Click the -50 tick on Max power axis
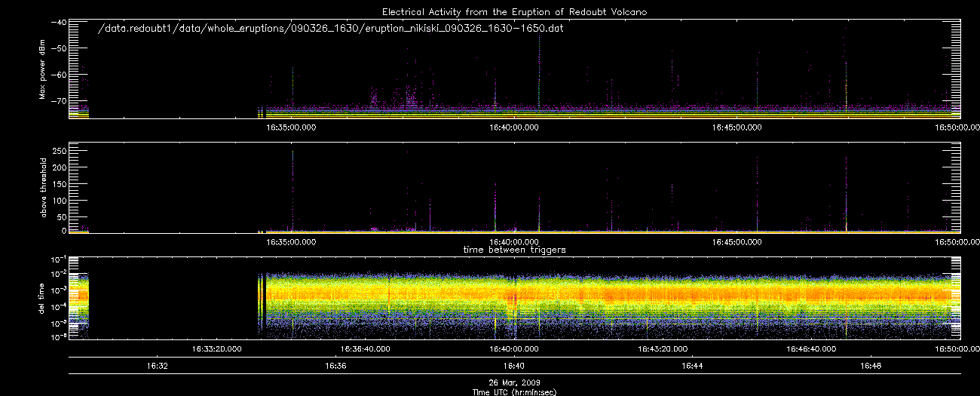 pos(57,48)
